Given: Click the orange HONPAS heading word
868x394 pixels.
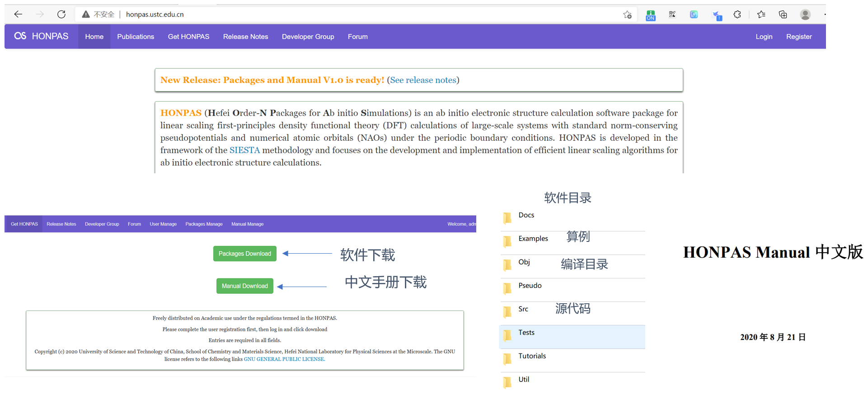Looking at the screenshot, I should (x=181, y=113).
